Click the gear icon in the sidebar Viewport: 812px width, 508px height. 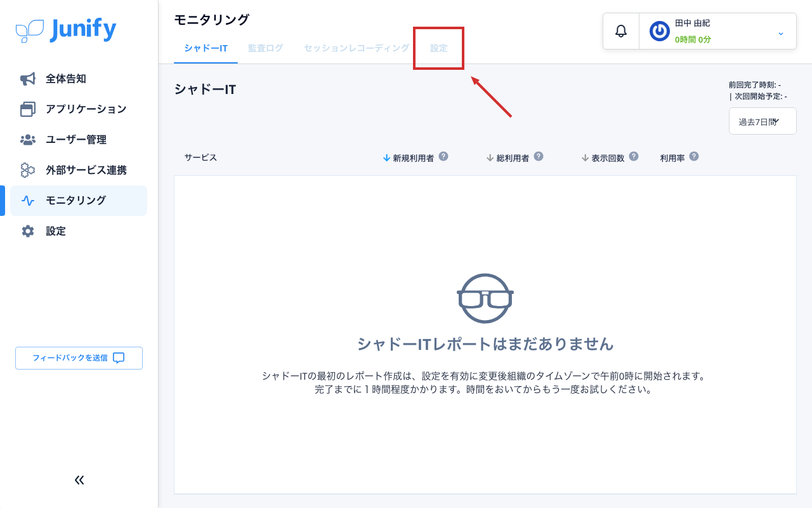pos(28,231)
